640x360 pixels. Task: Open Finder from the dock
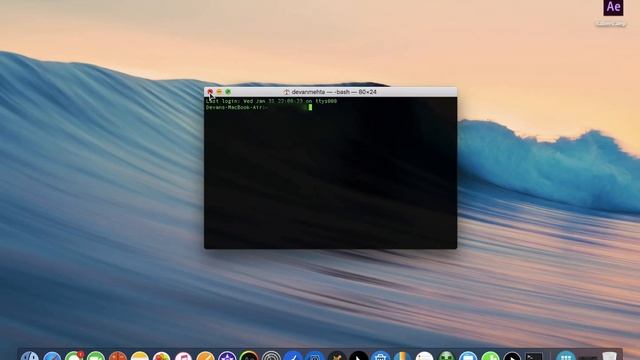click(x=30, y=356)
